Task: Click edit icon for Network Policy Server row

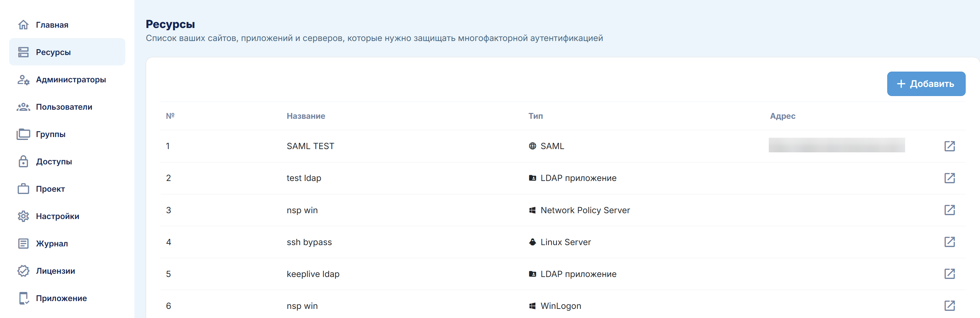Action: [x=949, y=210]
